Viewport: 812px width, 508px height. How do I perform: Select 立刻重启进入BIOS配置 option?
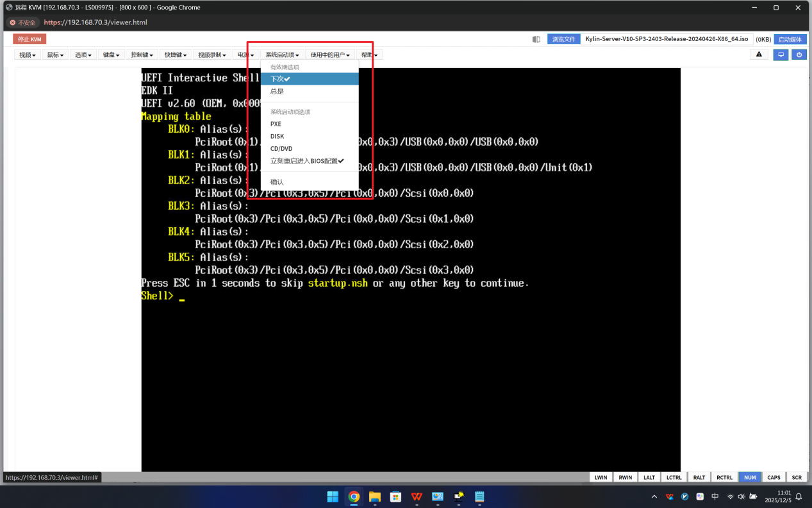click(x=310, y=161)
